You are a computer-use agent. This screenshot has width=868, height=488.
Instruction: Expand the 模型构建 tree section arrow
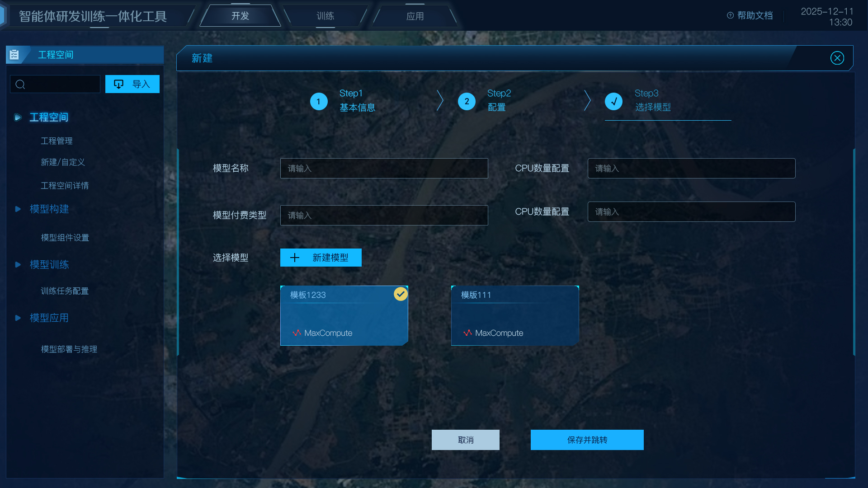[18, 209]
